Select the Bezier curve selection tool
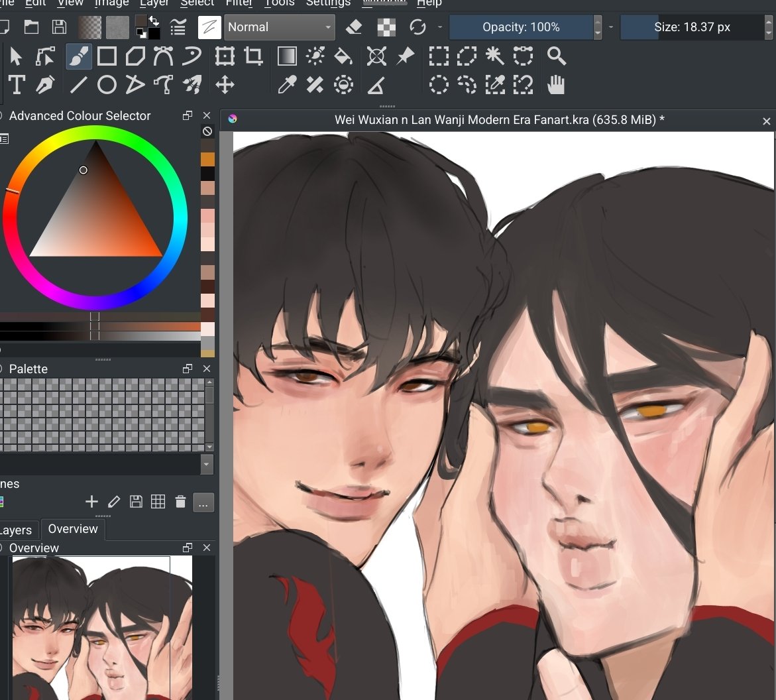Image resolution: width=776 pixels, height=700 pixels. pos(523,56)
